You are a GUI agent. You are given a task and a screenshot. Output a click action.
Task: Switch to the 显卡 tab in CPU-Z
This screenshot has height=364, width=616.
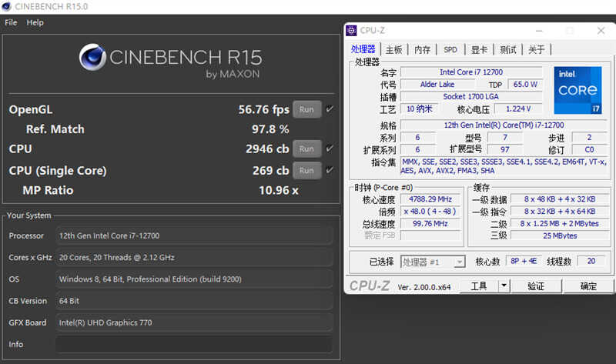(479, 49)
